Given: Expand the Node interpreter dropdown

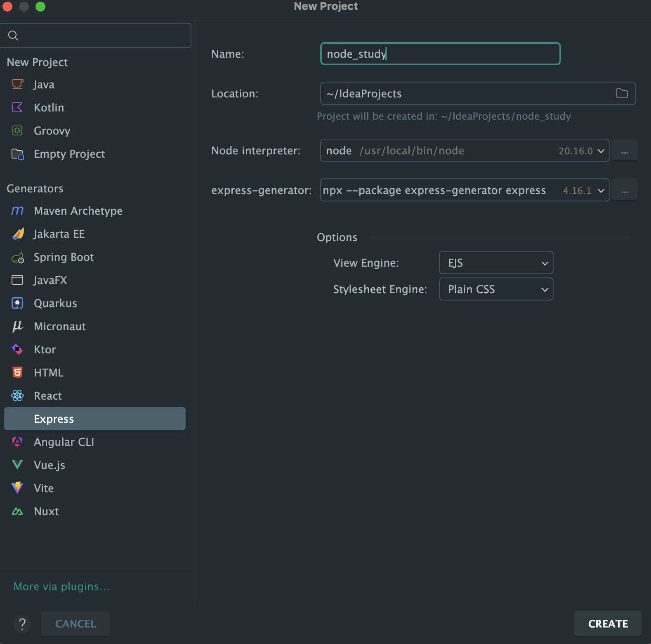Looking at the screenshot, I should [x=601, y=151].
